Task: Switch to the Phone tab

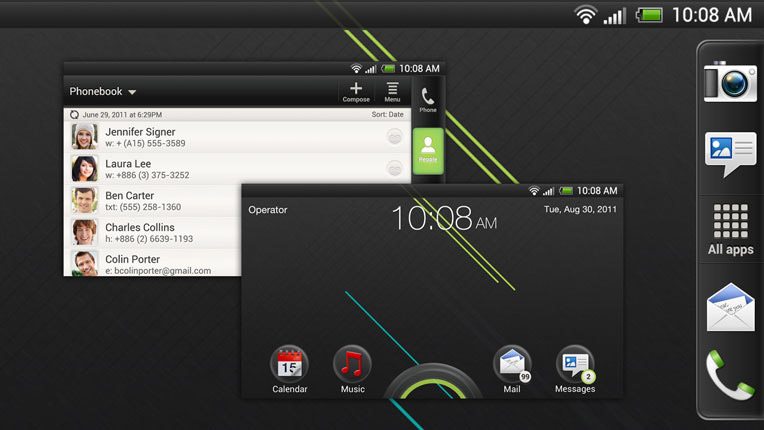Action: coord(428,100)
